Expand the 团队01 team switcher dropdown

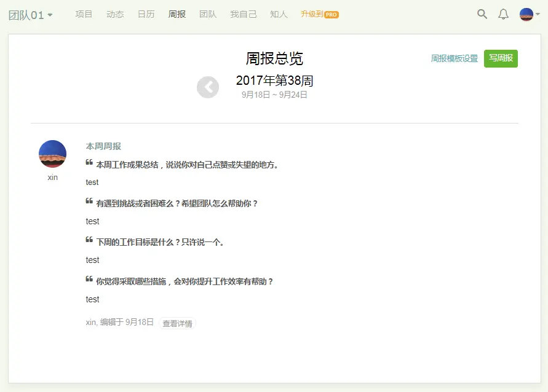tap(30, 15)
